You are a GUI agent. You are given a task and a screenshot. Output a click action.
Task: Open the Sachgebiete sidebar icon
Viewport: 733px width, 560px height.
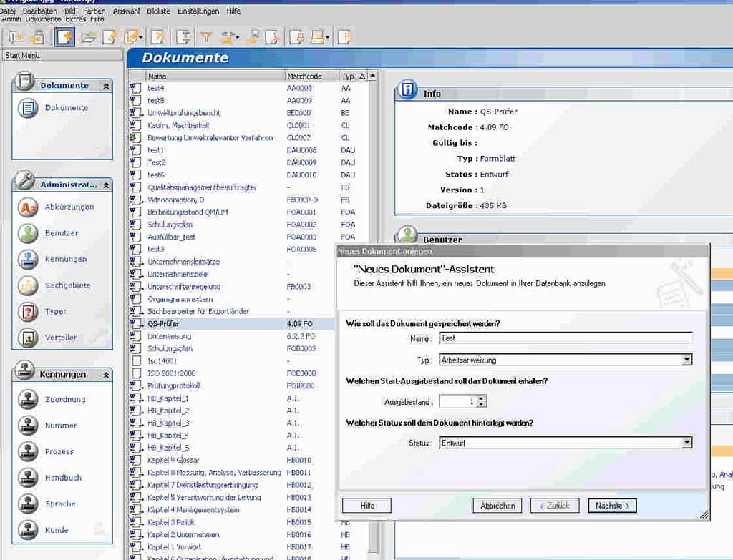tap(28, 285)
